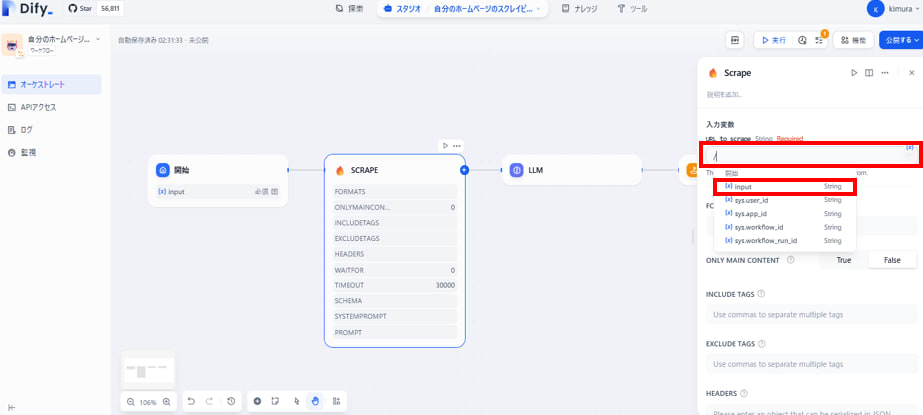Screen dimensions: 923x415
Task: Open the kimura account menu
Action: click(x=894, y=9)
